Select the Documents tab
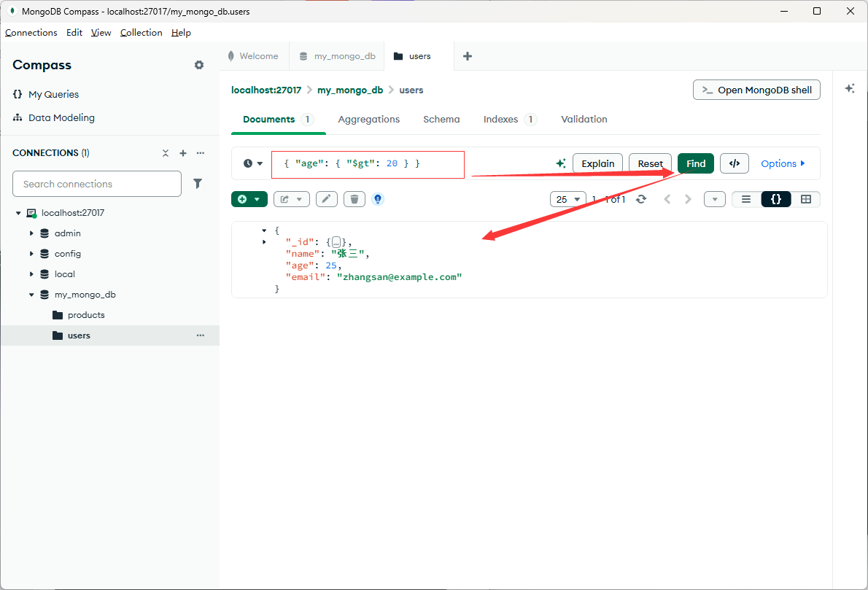The image size is (868, 590). click(x=279, y=120)
